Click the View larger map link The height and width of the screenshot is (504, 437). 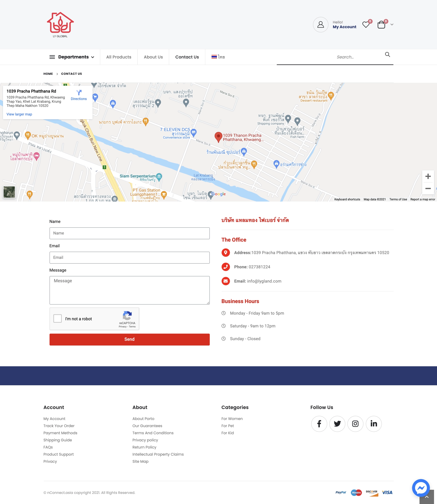point(19,114)
